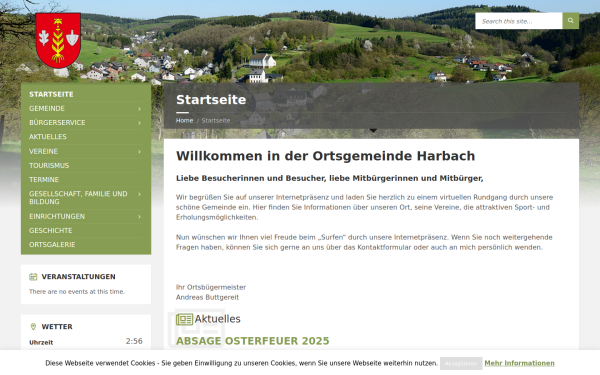Image resolution: width=600 pixels, height=375 pixels.
Task: Open the Bürgerservice menu item
Action: click(x=57, y=122)
